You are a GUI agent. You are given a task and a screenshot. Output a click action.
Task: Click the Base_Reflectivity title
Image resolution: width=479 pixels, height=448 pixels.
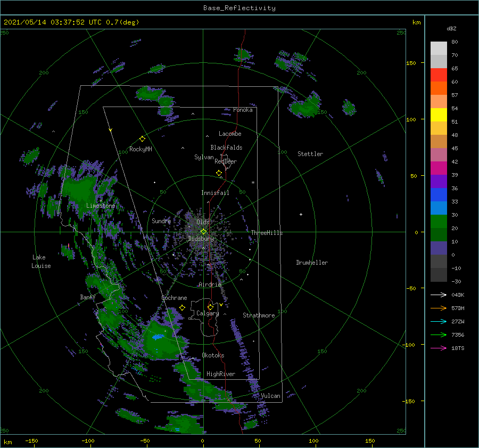(x=240, y=8)
